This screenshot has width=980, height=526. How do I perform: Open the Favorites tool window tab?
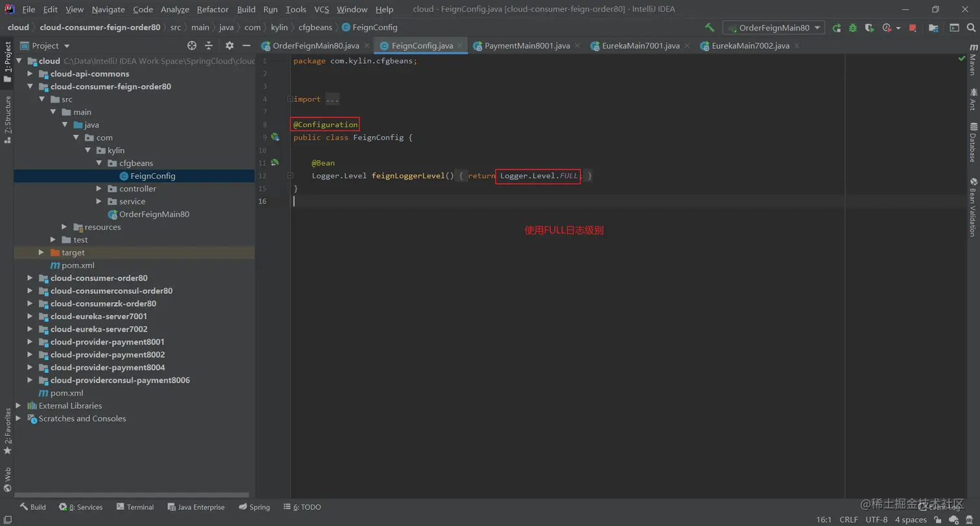(7, 431)
